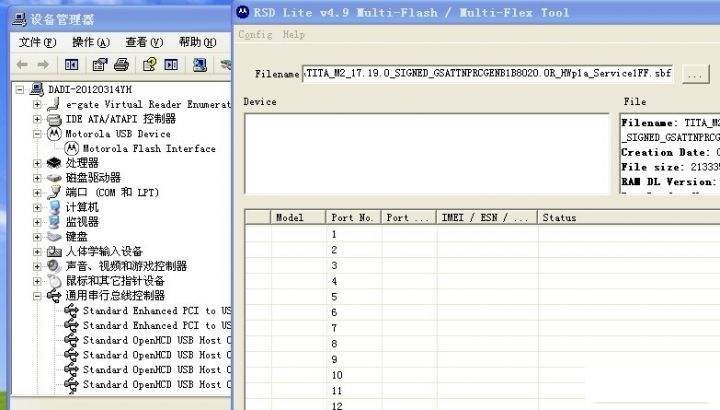This screenshot has width=720, height=410.
Task: Open the Config menu in RSD Lite
Action: click(255, 34)
